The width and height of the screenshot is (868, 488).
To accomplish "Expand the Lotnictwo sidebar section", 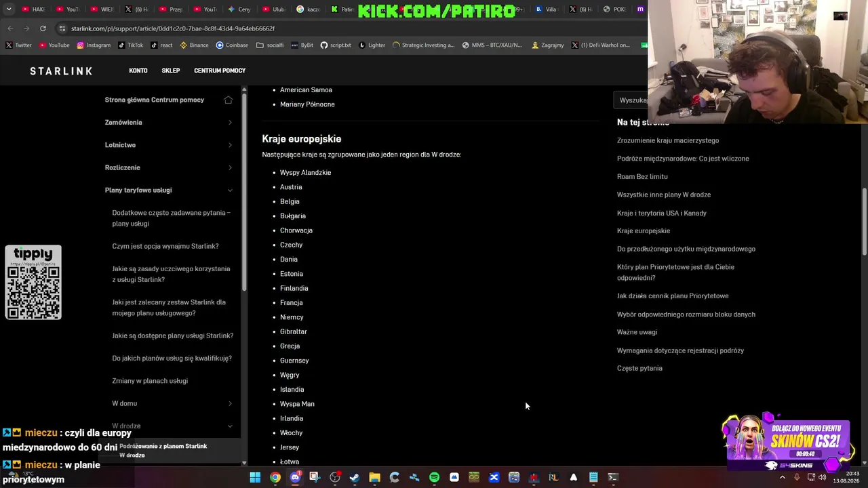I will (169, 145).
